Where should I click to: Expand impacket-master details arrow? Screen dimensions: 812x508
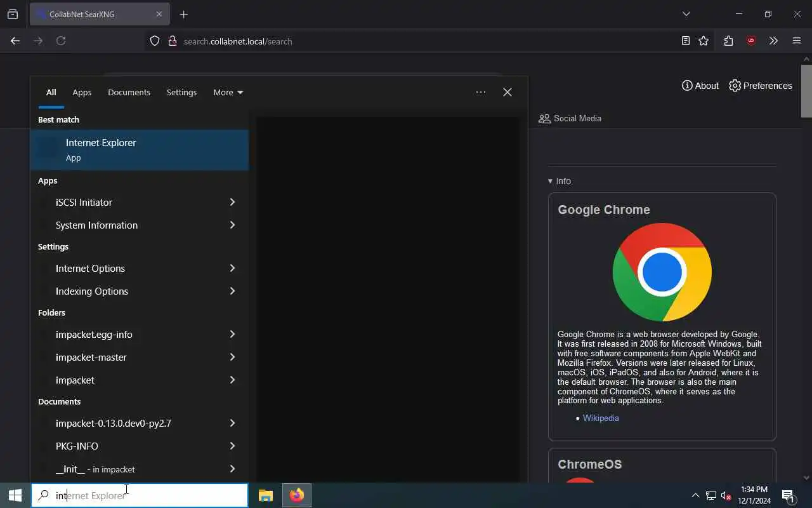pos(232,357)
